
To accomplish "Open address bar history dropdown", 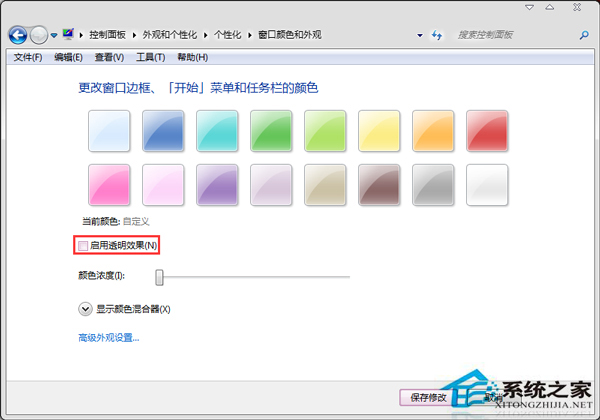I will point(420,35).
